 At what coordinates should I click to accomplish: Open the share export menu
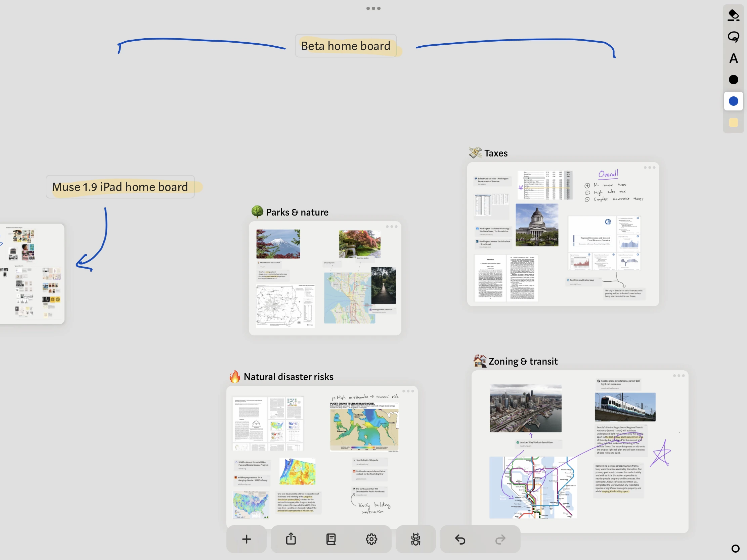tap(291, 539)
